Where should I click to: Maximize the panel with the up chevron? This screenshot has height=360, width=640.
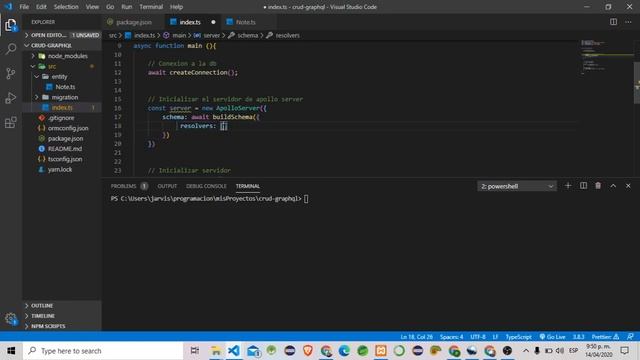click(613, 186)
